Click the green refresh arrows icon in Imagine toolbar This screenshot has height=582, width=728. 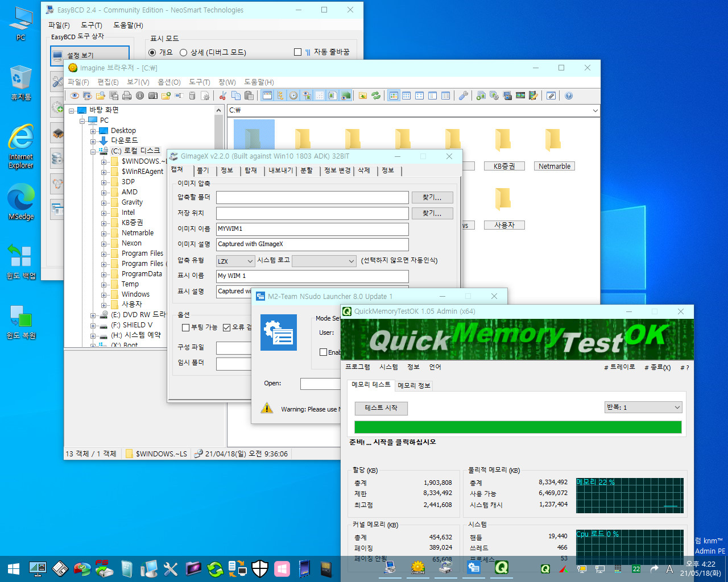point(376,95)
